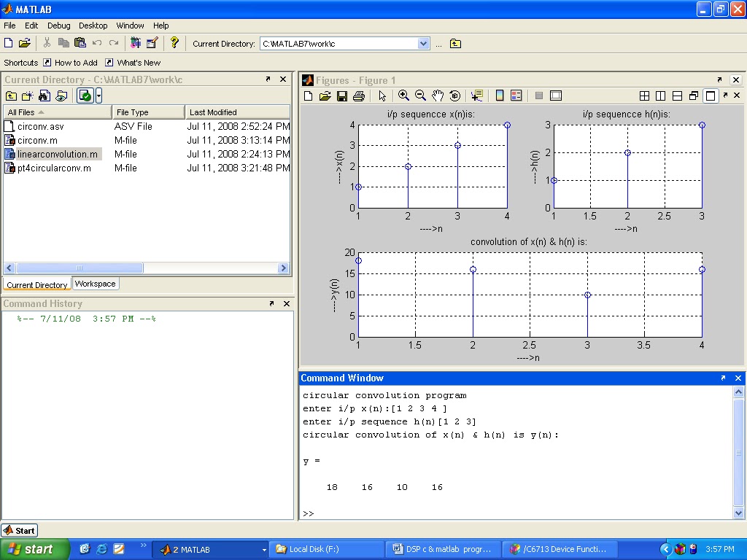Viewport: 747px width, 560px height.
Task: Open Simulink library icon
Action: (136, 43)
